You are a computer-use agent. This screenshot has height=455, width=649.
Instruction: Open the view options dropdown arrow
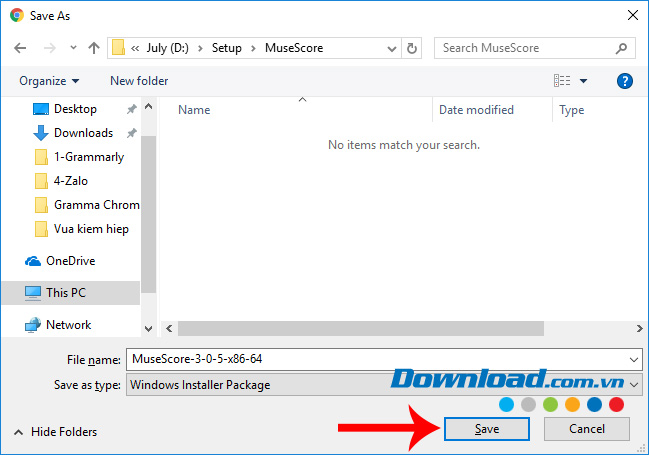pyautogui.click(x=583, y=81)
